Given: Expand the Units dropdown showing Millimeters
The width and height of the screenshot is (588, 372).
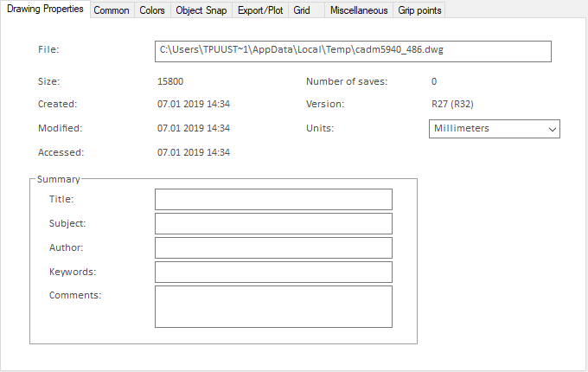Looking at the screenshot, I should tap(494, 129).
